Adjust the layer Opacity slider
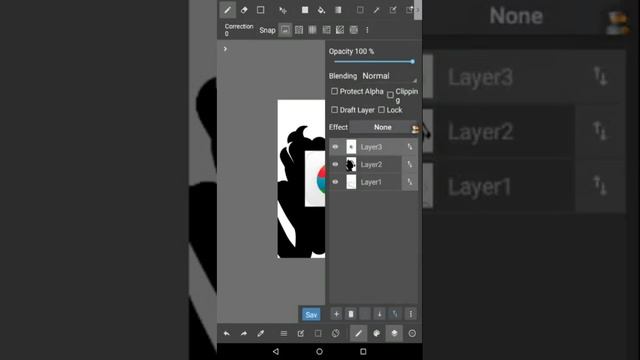Screen dimensions: 640x360 tap(373, 62)
